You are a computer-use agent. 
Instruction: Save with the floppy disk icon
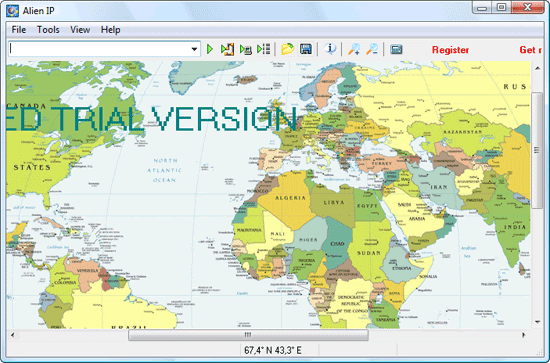(x=306, y=49)
